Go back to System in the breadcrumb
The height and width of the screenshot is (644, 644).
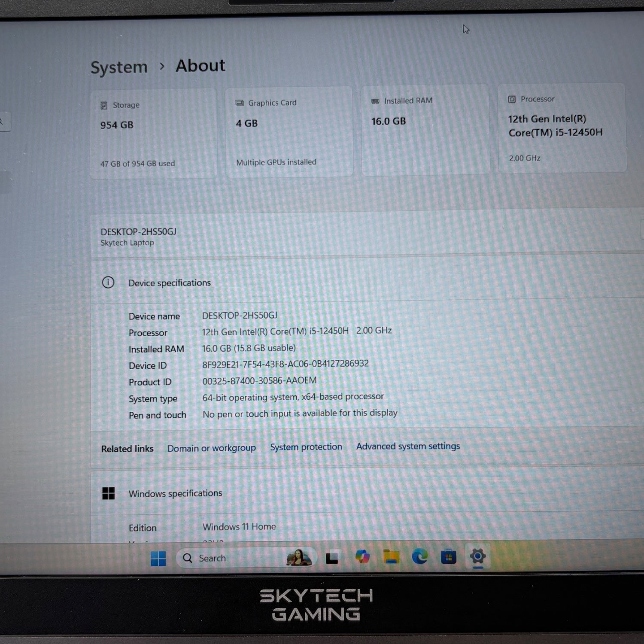(x=119, y=67)
